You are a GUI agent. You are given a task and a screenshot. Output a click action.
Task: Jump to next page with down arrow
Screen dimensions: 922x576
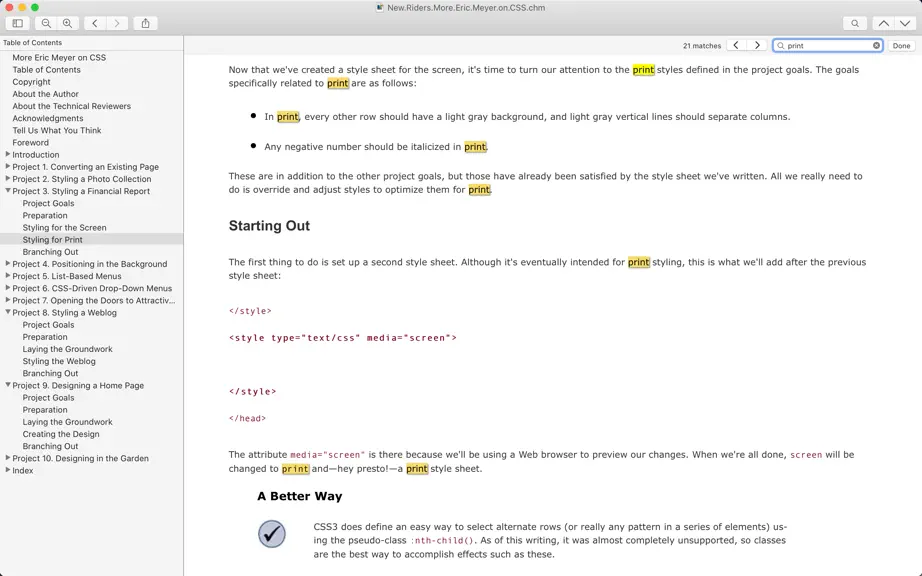[905, 24]
